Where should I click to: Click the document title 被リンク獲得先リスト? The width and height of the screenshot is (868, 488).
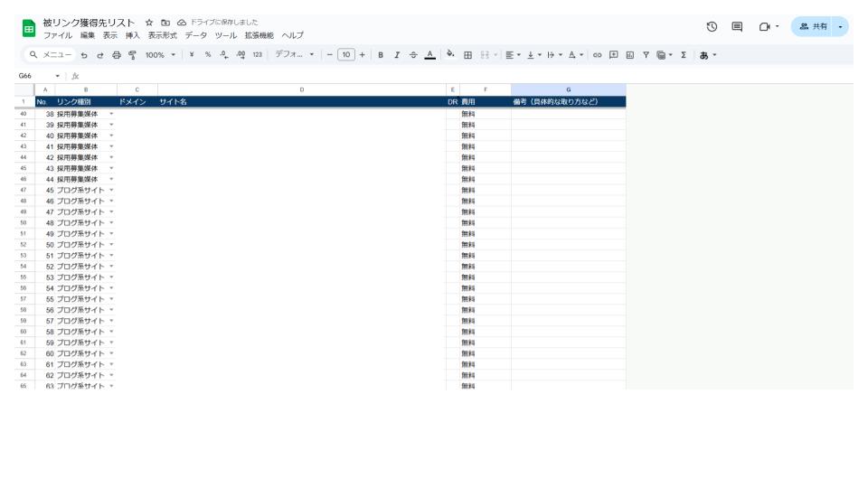[89, 23]
